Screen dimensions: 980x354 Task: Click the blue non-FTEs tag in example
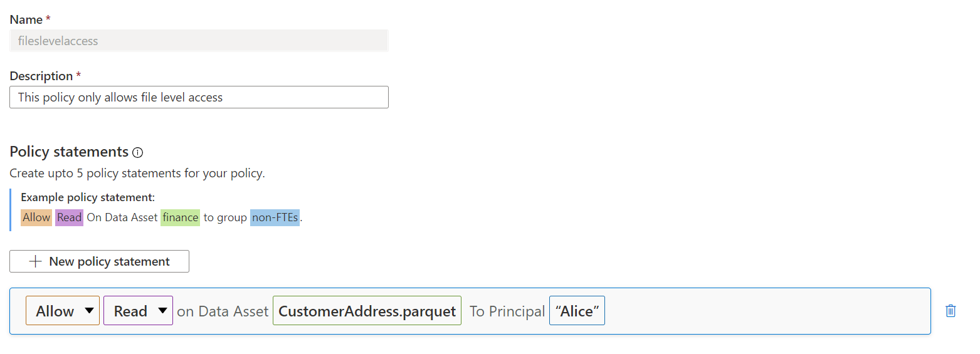tap(275, 217)
